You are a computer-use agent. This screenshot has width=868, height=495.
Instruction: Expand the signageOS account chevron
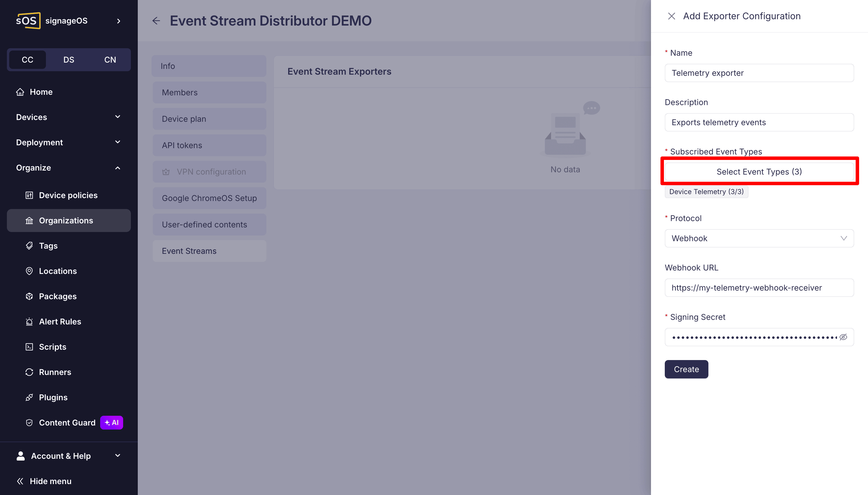coord(119,21)
